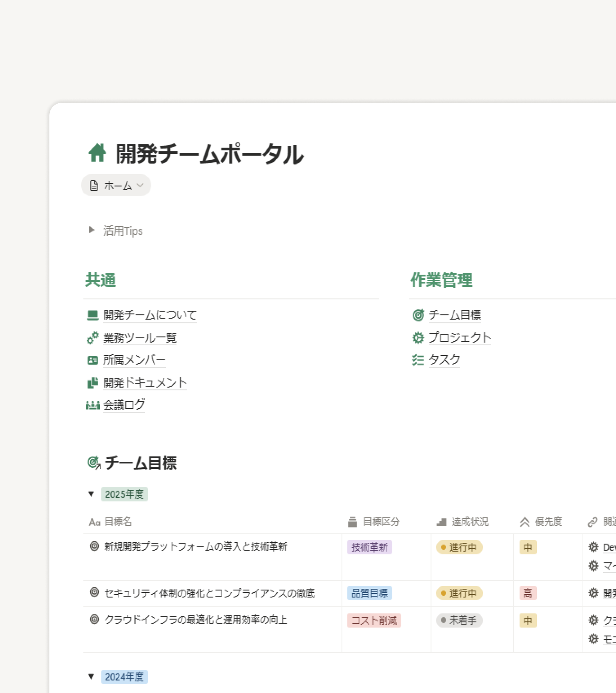Screen dimensions: 616x693
Task: Collapse the 2024年度 group
Action: 91,677
